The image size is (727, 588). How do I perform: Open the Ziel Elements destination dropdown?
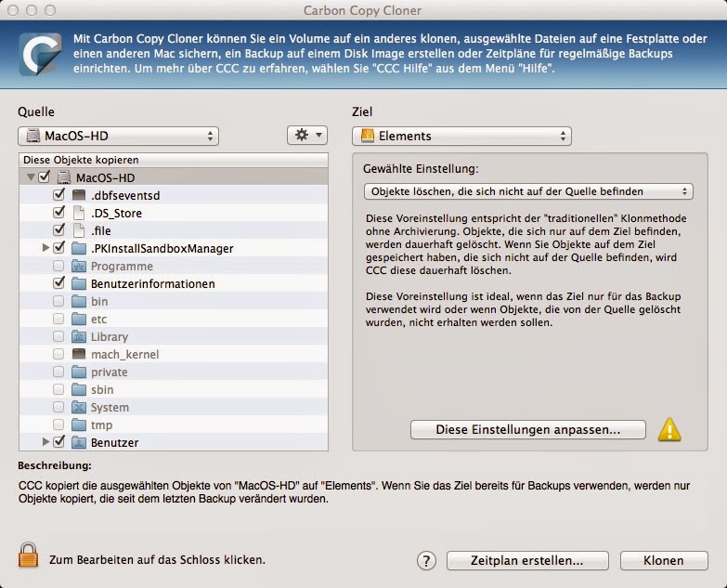tap(461, 136)
